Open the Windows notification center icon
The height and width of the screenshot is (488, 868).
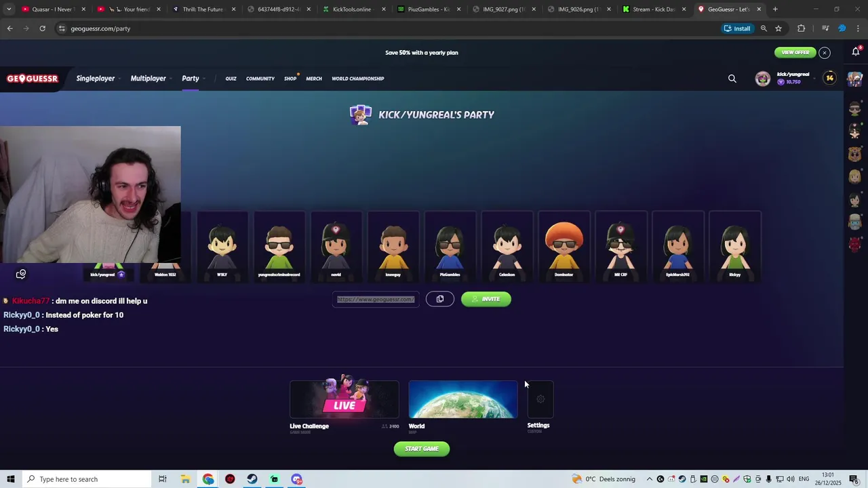(854, 479)
